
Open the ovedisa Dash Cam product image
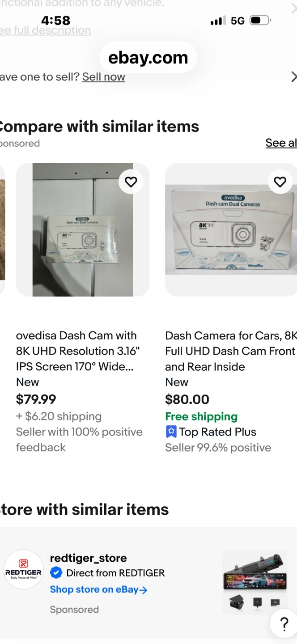tap(83, 229)
